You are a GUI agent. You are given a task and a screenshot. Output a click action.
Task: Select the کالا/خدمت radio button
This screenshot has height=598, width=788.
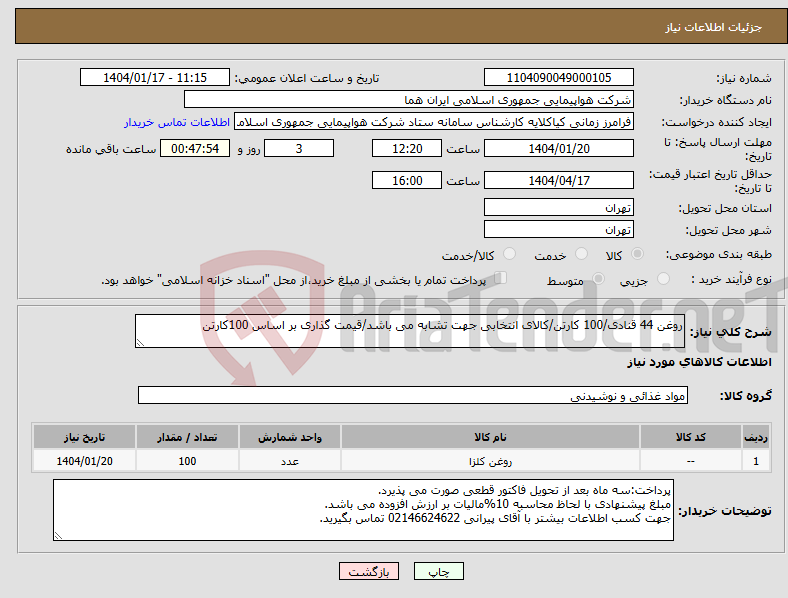510,254
